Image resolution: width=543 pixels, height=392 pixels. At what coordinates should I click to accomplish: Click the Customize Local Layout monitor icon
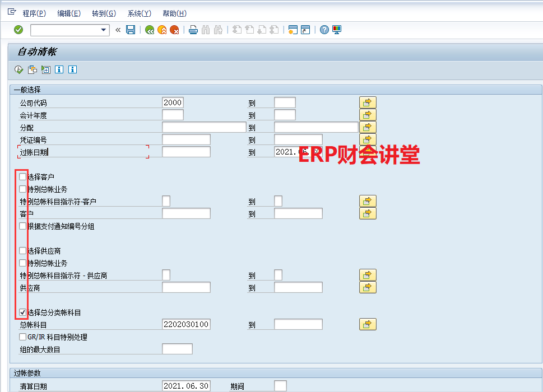coord(337,30)
